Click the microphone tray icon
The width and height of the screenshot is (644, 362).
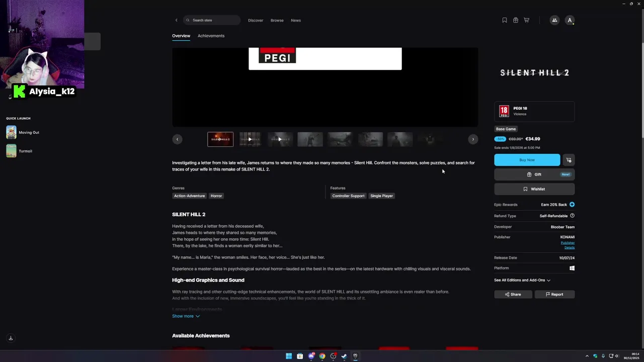coord(603,356)
